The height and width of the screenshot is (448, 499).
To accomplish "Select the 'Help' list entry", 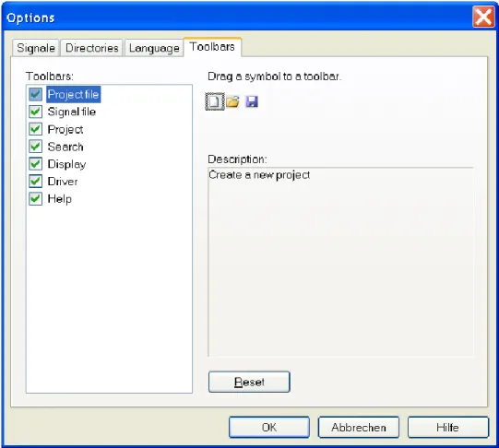I will point(60,199).
